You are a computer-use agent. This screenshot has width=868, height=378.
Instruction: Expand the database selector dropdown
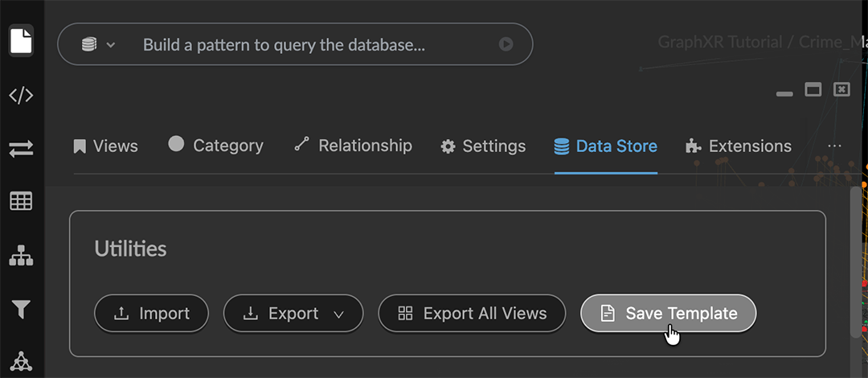pos(98,44)
